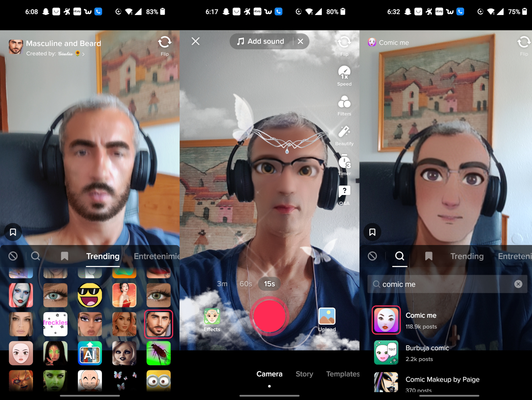The height and width of the screenshot is (400, 532).
Task: Open Add sound picker
Action: 260,41
